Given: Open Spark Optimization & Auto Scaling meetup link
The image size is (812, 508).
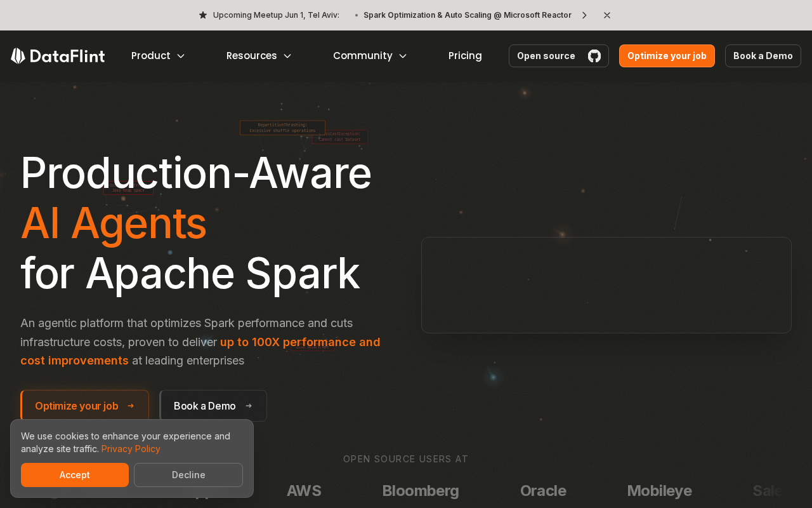Looking at the screenshot, I should [x=468, y=15].
